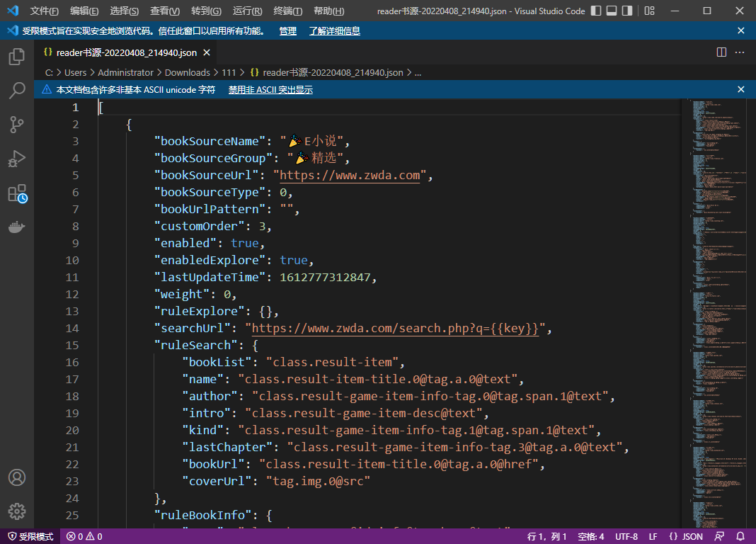The height and width of the screenshot is (544, 756).
Task: Click the 了解详细信息 link
Action: (335, 31)
